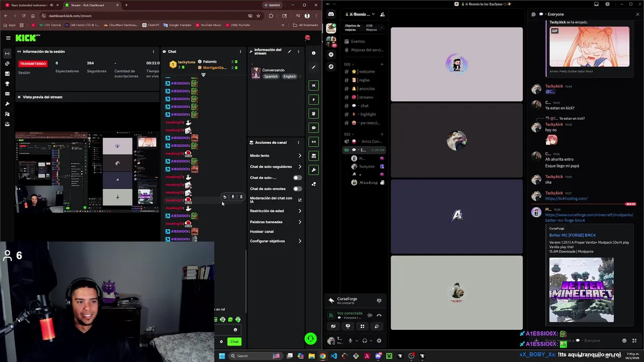Click the info icon in Kick right toolbar

click(x=314, y=53)
